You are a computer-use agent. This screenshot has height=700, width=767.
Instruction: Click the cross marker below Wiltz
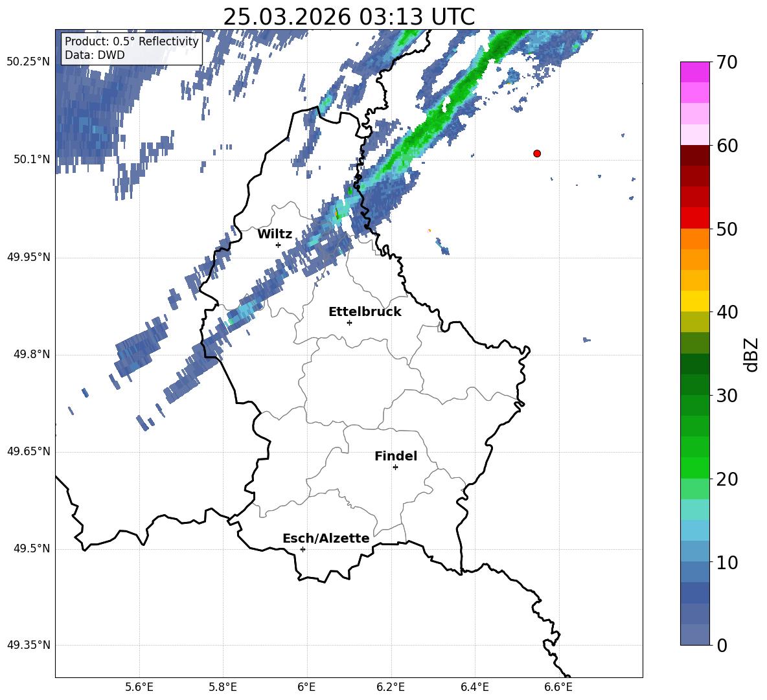click(279, 245)
